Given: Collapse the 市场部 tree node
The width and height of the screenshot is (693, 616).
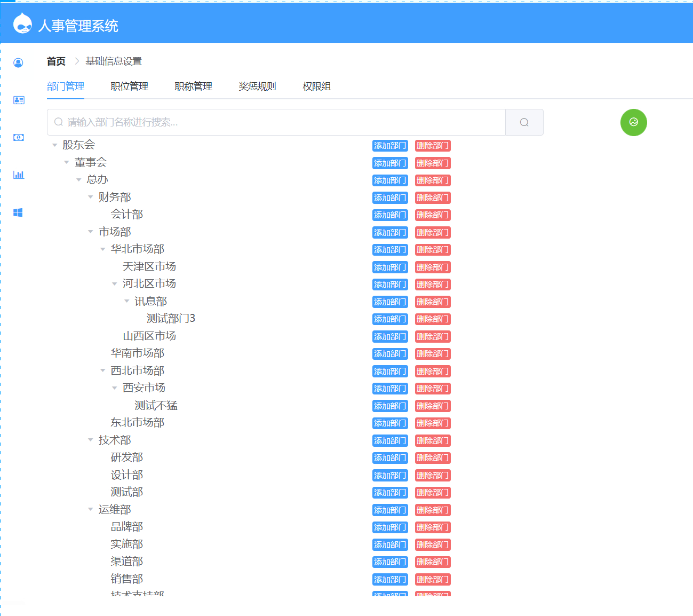Looking at the screenshot, I should [91, 232].
